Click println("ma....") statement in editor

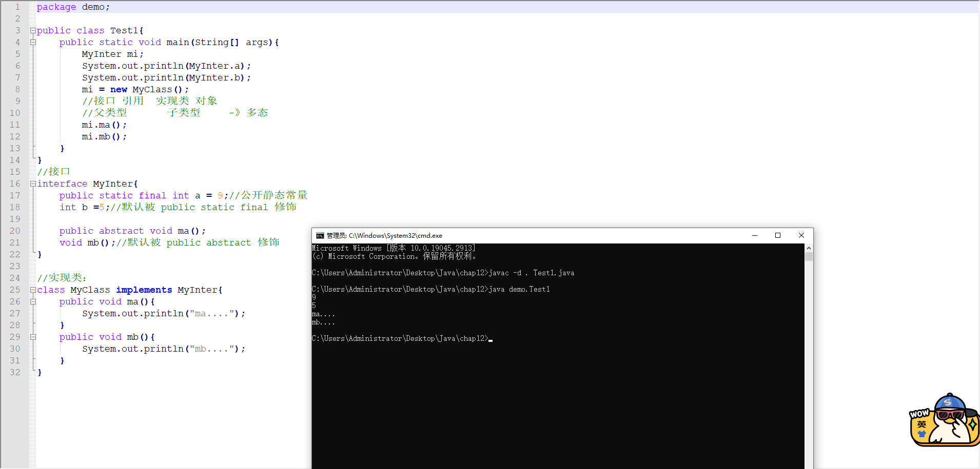[x=164, y=314]
